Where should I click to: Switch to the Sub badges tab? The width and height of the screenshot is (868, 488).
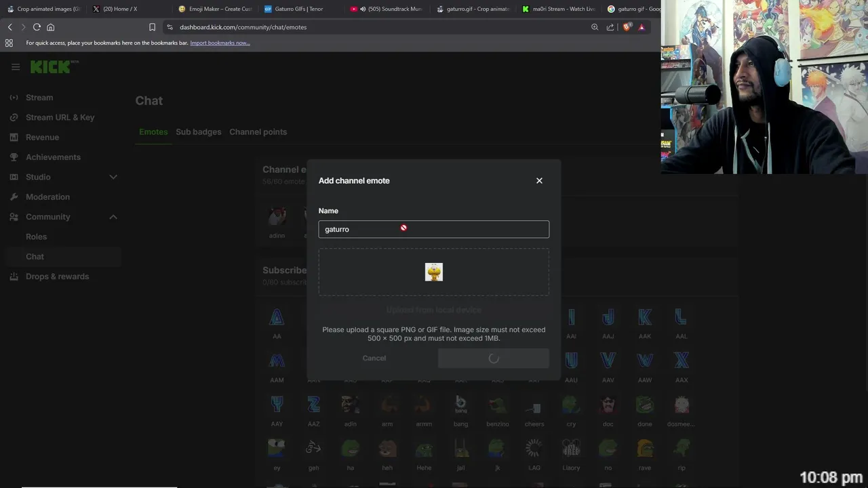point(198,131)
